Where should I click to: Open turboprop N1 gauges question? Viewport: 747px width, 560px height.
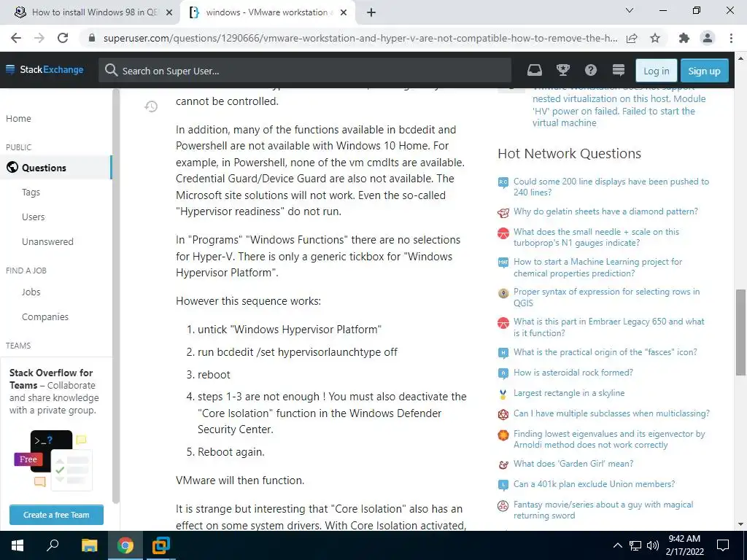click(597, 237)
